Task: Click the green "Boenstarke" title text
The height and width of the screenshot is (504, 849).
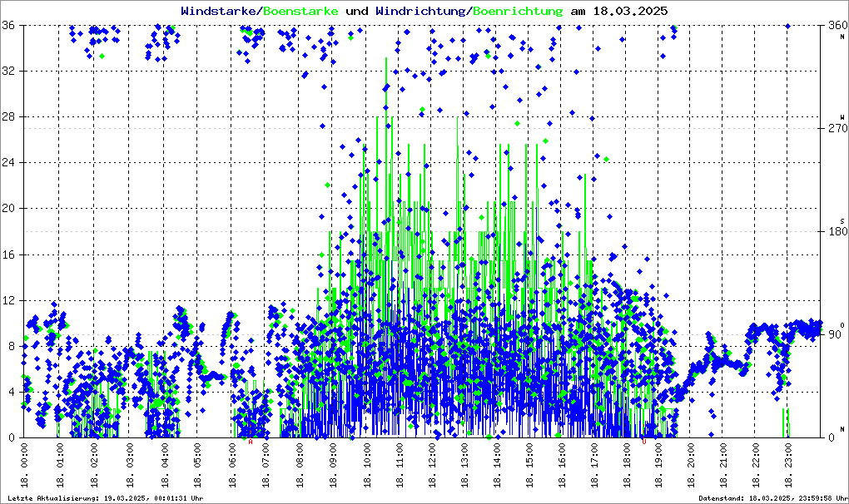Action: pos(300,12)
